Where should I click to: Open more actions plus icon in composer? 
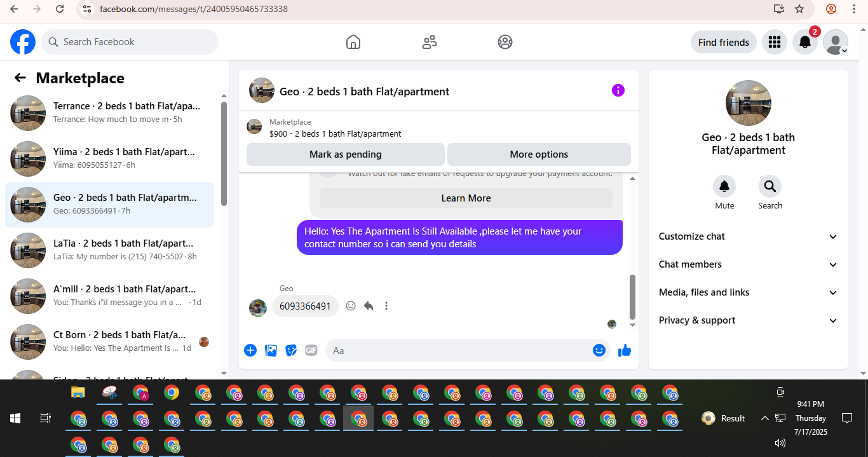[250, 350]
